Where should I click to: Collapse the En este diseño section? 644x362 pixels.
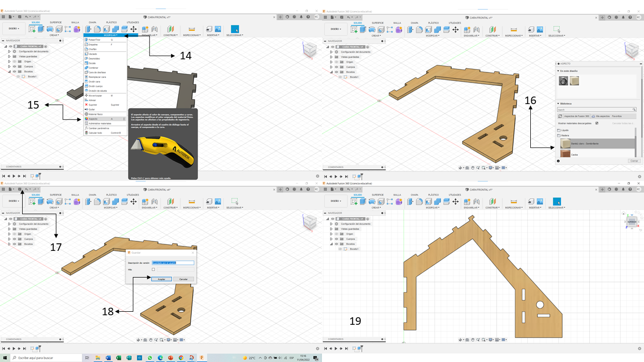(x=558, y=71)
